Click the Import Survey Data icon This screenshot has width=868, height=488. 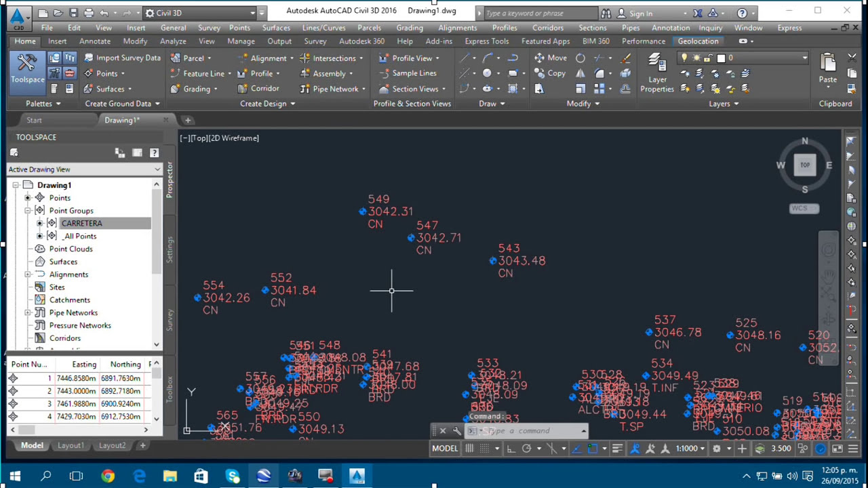[x=89, y=58]
